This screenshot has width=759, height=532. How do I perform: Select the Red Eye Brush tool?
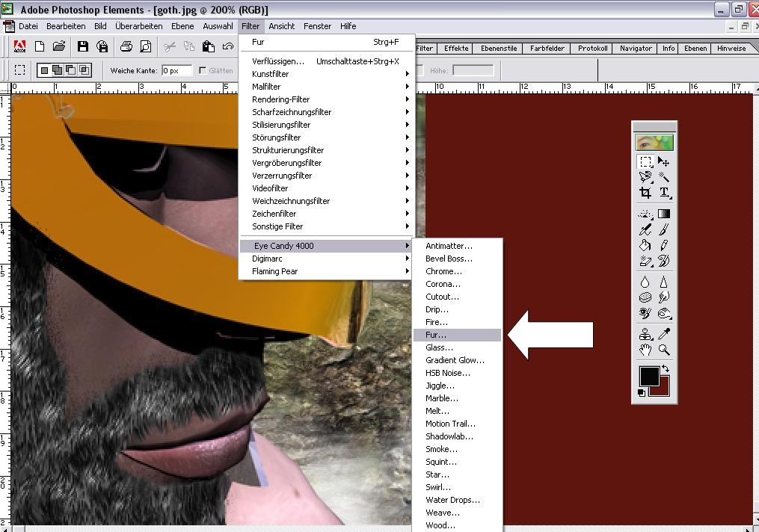tap(645, 313)
